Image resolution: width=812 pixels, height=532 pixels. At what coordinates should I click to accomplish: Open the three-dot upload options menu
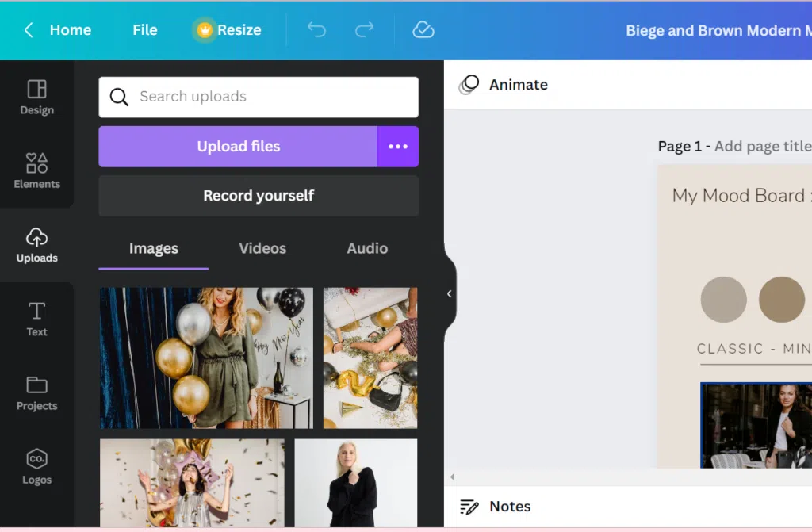pyautogui.click(x=398, y=147)
